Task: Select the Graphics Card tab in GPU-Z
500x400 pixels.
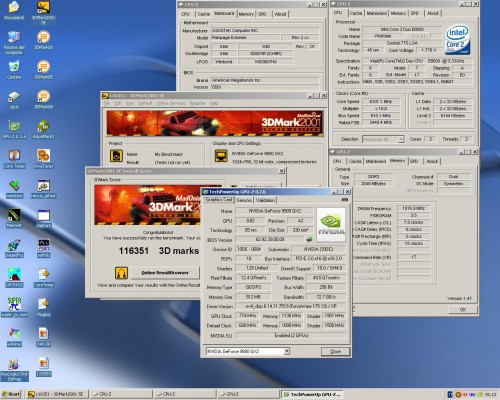Action: click(219, 200)
